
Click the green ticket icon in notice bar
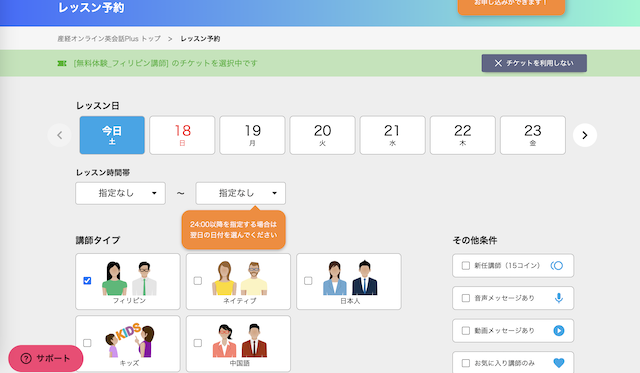tap(62, 63)
